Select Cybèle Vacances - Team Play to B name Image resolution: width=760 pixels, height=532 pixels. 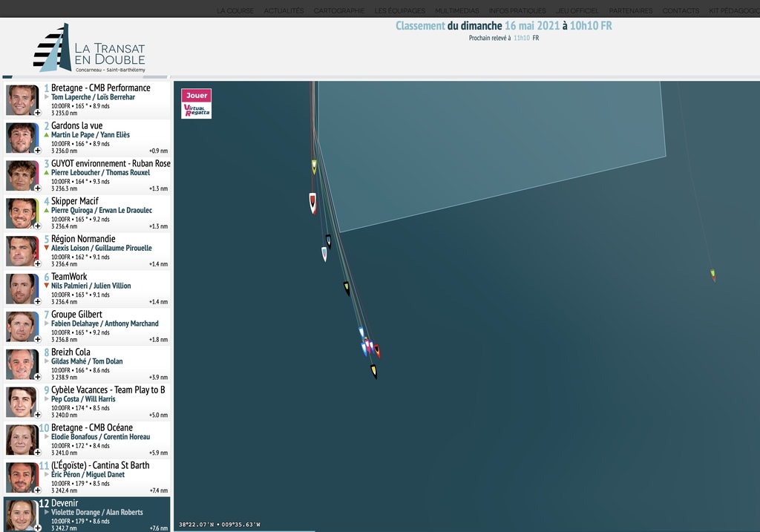[108, 390]
